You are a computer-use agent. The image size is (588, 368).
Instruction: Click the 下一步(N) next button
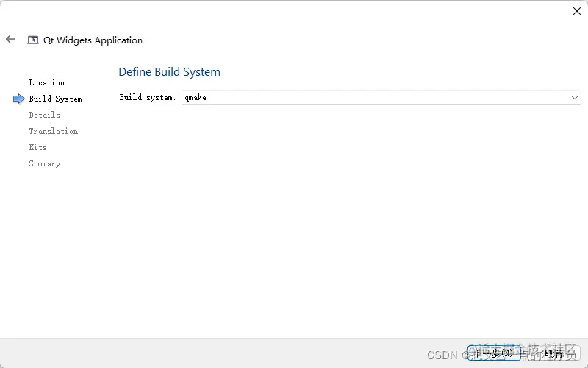pyautogui.click(x=494, y=353)
